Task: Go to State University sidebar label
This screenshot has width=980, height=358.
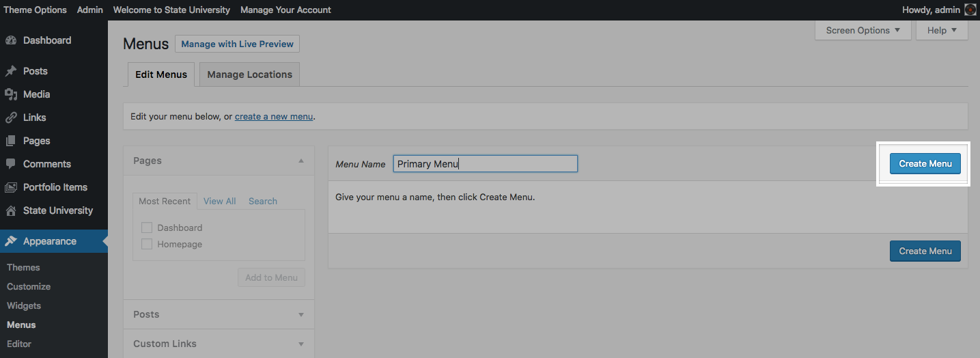Action: click(x=58, y=210)
